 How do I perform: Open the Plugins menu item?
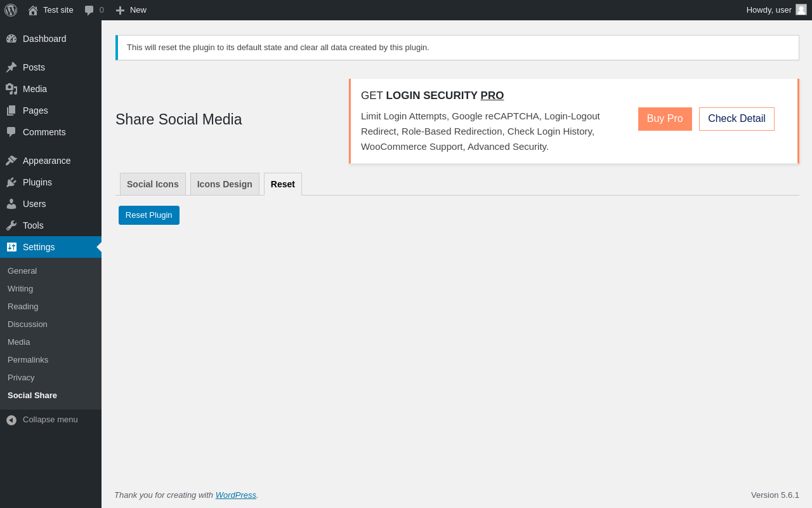pos(51,182)
